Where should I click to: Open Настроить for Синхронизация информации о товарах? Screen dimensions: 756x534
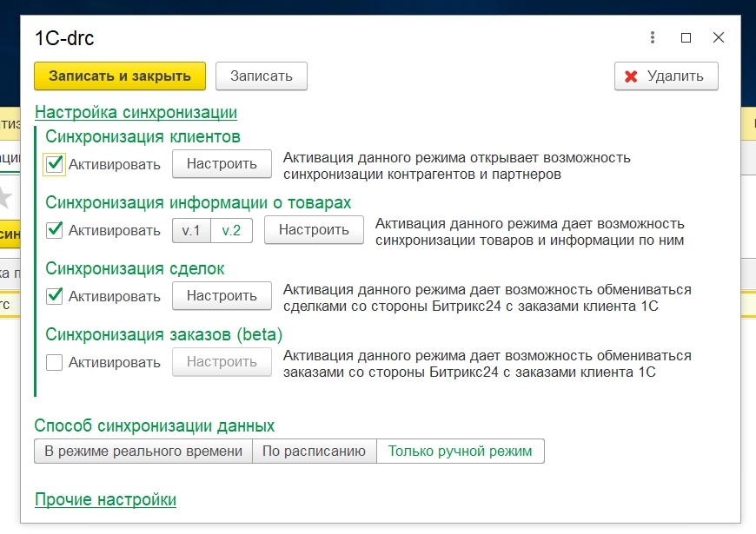(314, 230)
